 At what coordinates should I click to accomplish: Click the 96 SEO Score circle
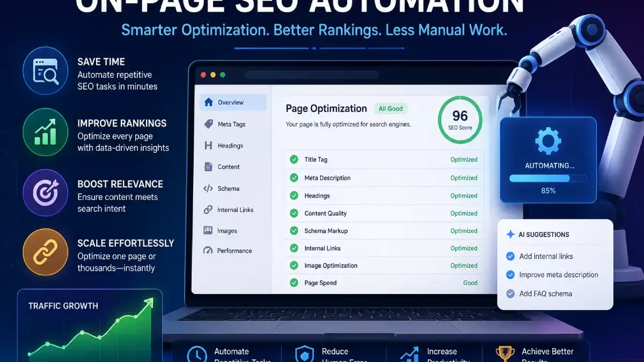[x=460, y=120]
